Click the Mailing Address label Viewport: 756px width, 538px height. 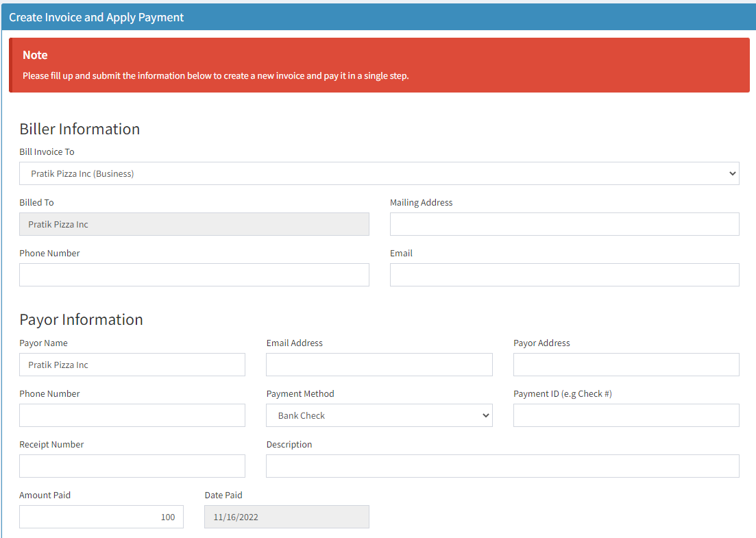(x=422, y=202)
